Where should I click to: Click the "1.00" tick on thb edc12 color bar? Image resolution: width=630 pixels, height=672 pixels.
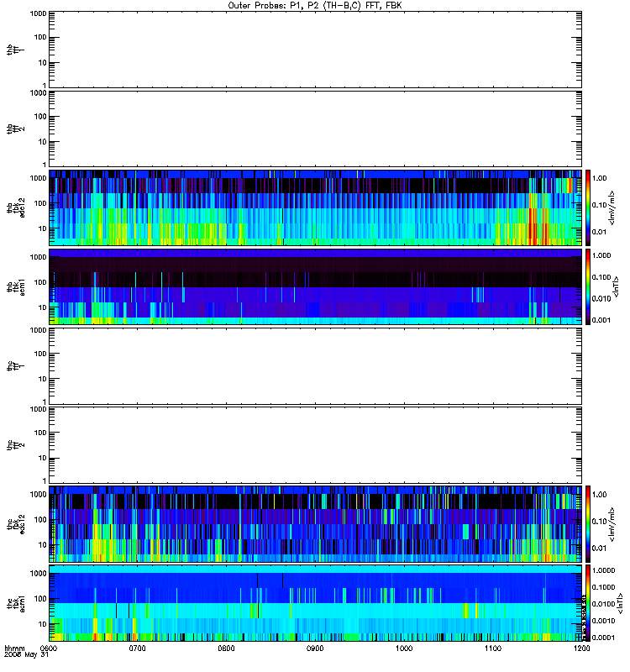[x=599, y=178]
